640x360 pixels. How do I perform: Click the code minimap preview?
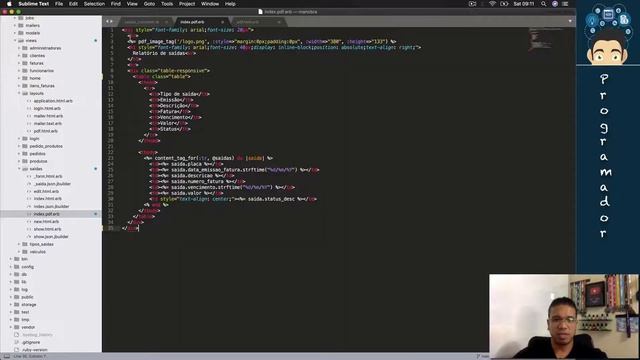coord(545,40)
